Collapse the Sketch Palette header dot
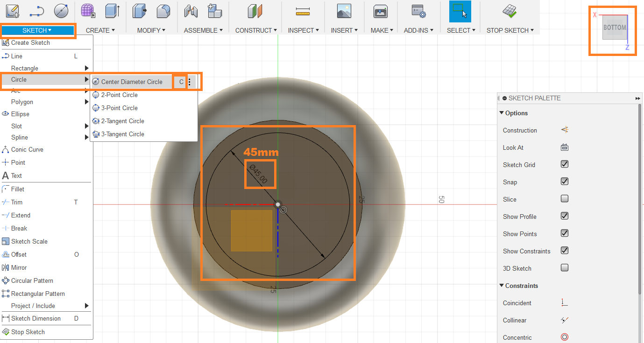 point(505,98)
